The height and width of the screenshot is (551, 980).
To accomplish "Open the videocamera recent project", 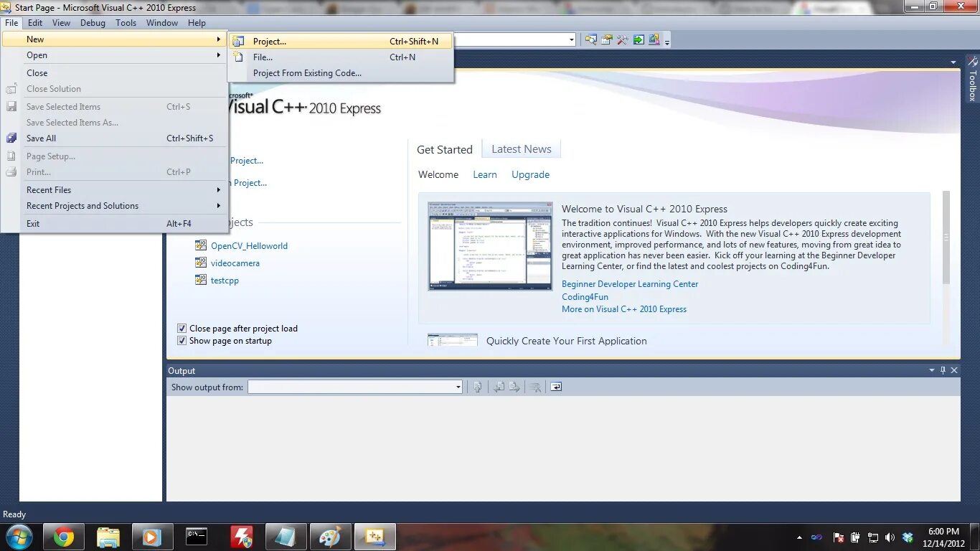I will tap(235, 263).
